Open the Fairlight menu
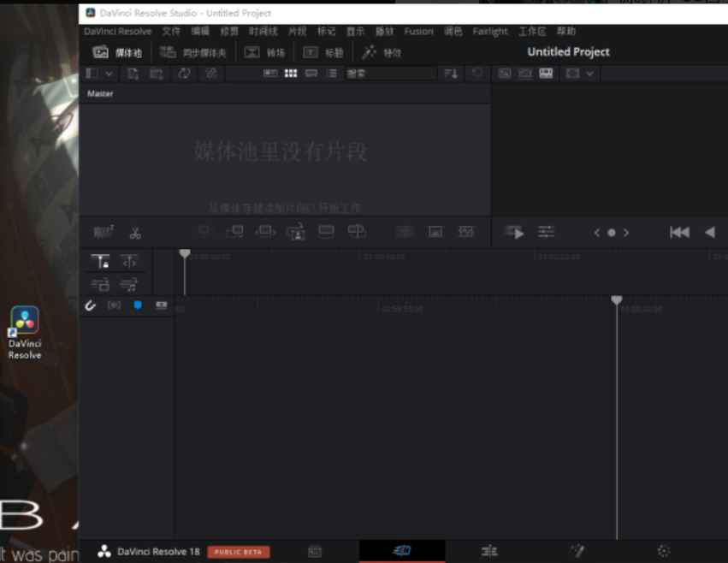 (x=489, y=31)
